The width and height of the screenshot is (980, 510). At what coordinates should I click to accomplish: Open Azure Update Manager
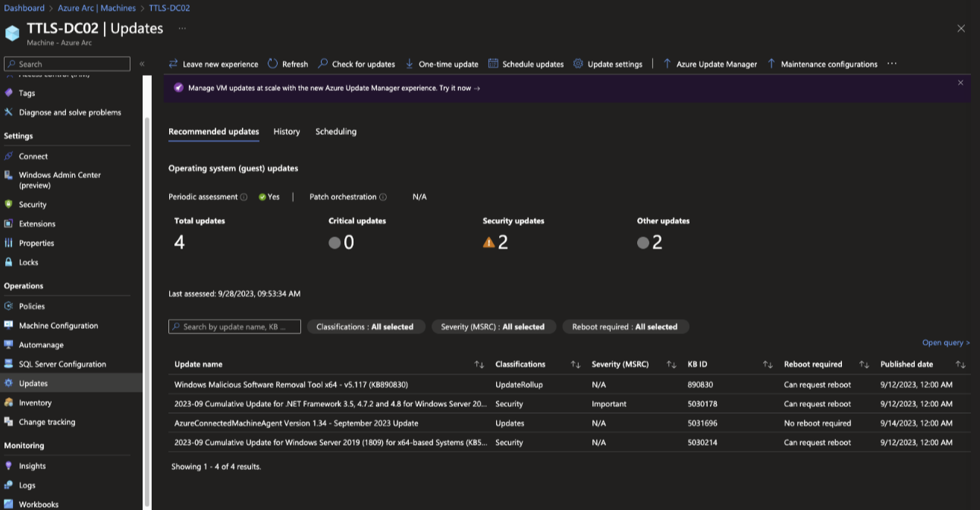pyautogui.click(x=710, y=64)
